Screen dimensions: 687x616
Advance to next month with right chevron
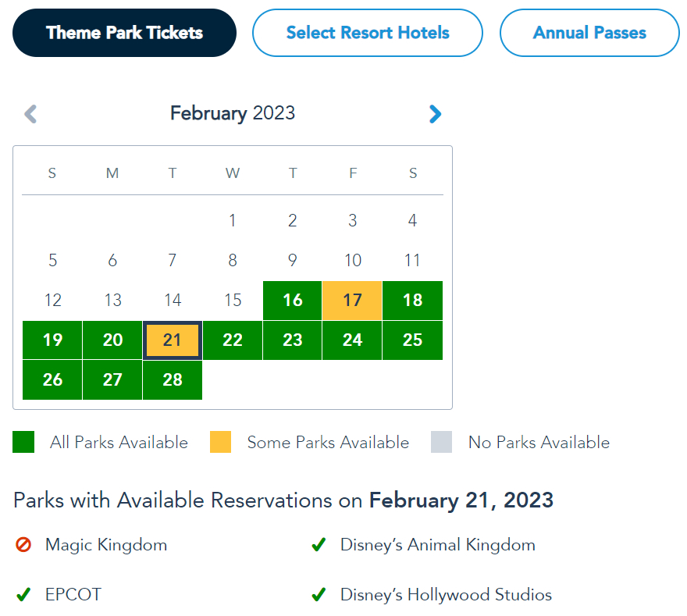tap(435, 114)
